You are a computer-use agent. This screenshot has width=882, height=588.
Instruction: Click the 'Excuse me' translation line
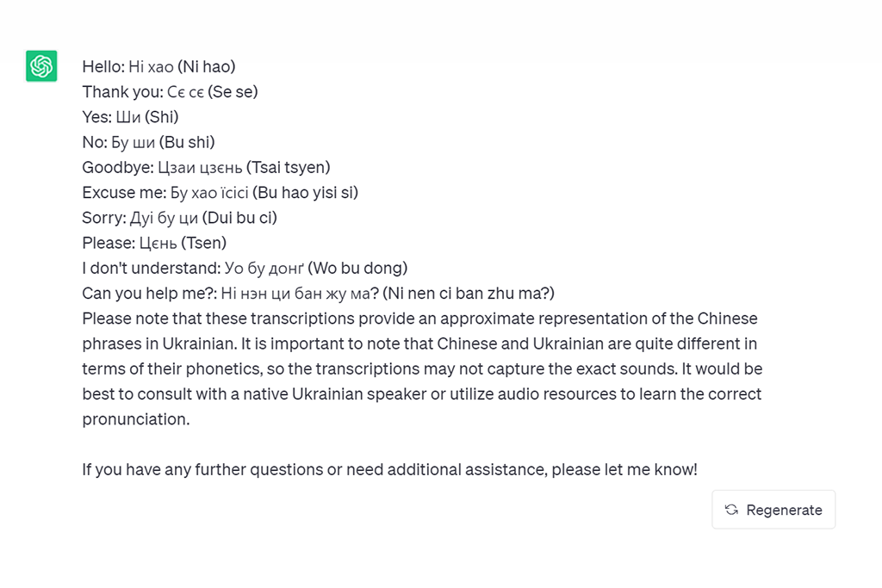pos(220,192)
